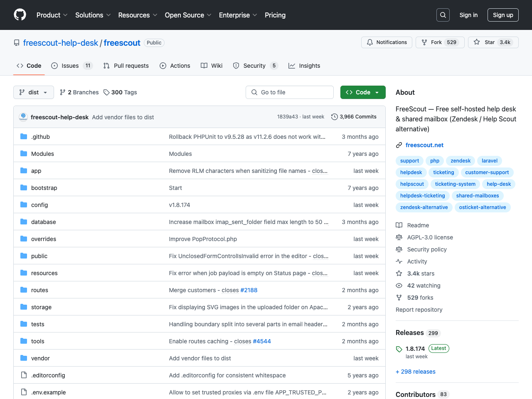Click the .github folder icon
The image size is (532, 399).
click(24, 137)
